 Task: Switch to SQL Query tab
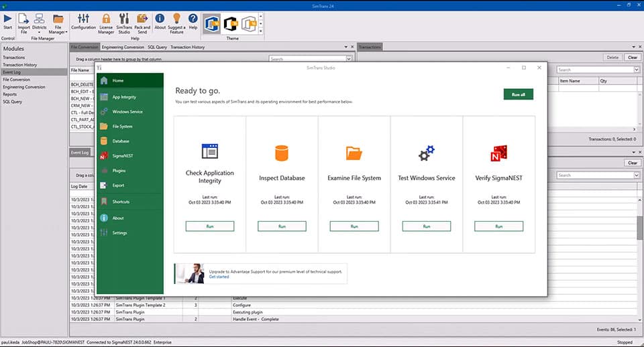(157, 47)
